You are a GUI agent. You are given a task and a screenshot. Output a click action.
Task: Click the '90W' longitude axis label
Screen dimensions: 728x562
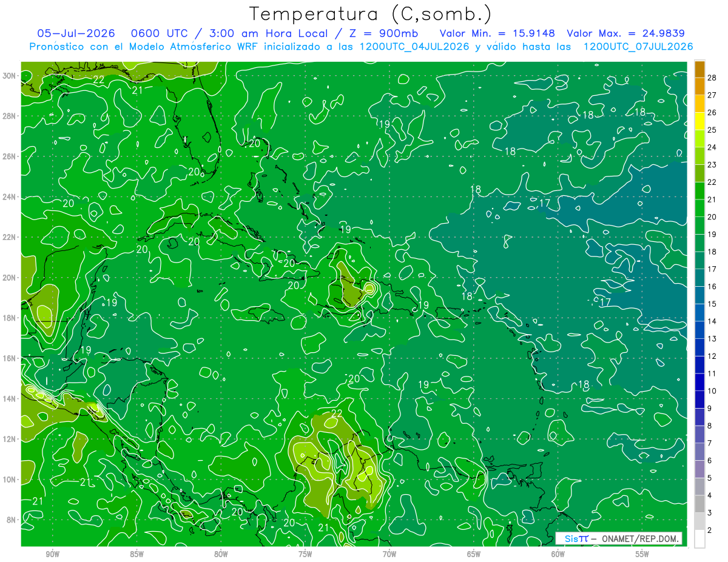(53, 555)
